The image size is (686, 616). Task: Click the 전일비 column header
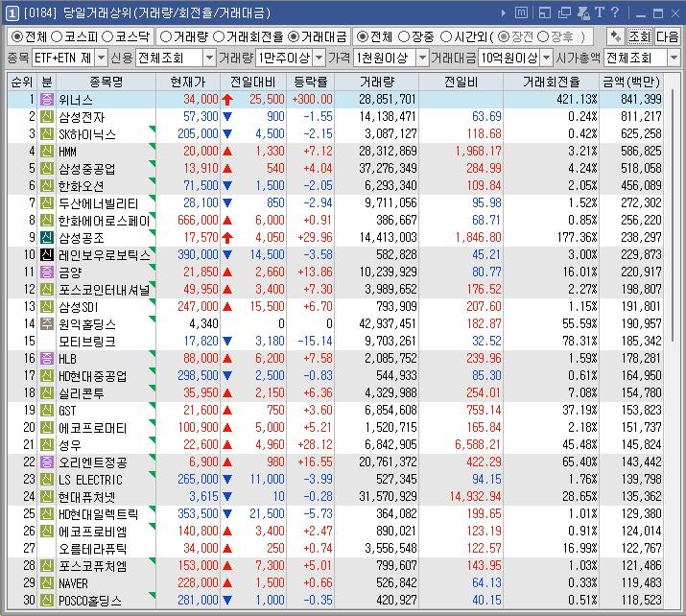461,82
